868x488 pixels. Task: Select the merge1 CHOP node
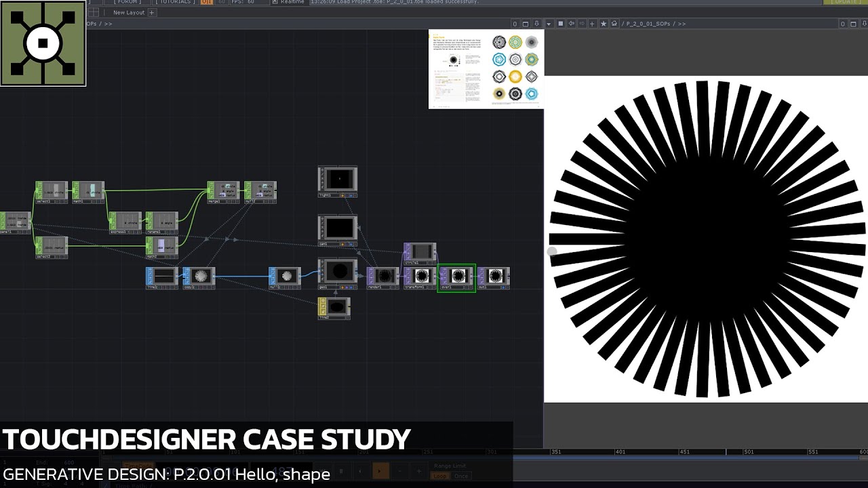pos(224,192)
